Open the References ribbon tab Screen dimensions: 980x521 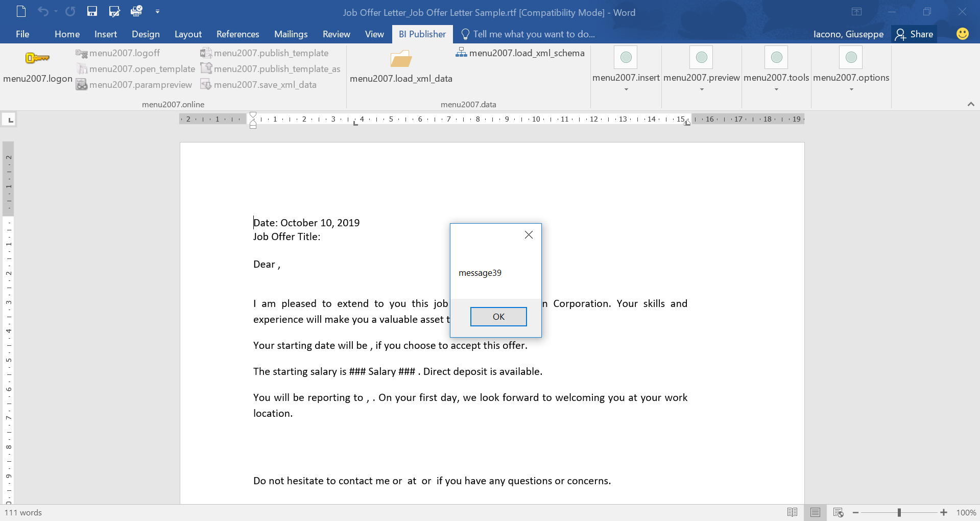[x=237, y=34]
